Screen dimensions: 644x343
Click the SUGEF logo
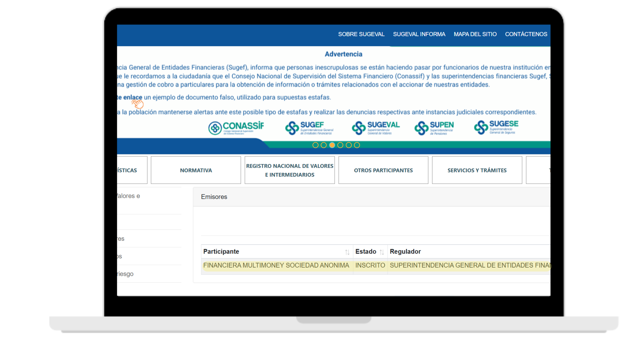click(x=309, y=128)
